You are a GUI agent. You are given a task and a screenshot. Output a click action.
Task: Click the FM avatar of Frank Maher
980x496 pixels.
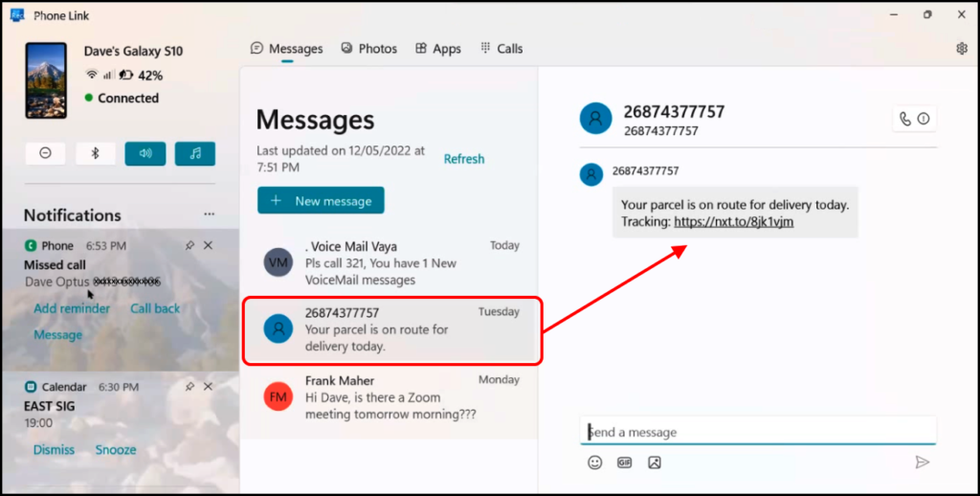(278, 396)
